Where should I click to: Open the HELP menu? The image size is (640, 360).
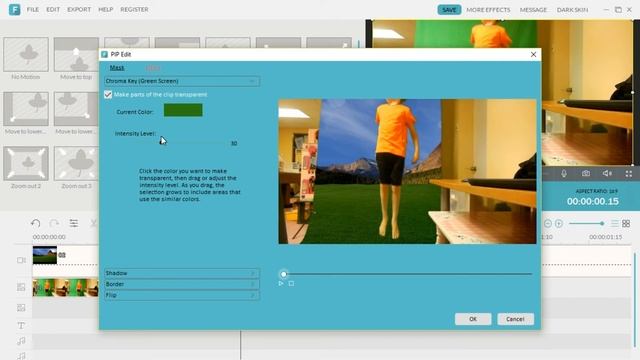pyautogui.click(x=105, y=9)
